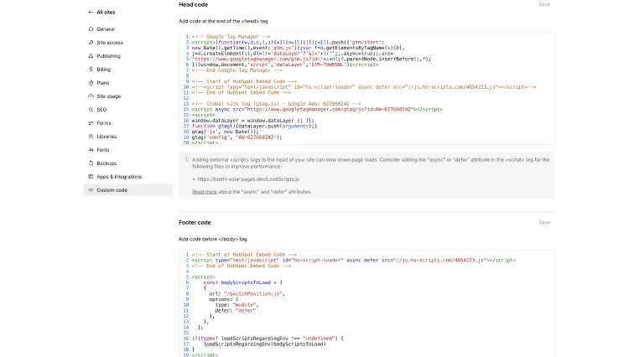Screen dimensions: 644x357
Task: Click the Forms icon
Action: (x=91, y=123)
